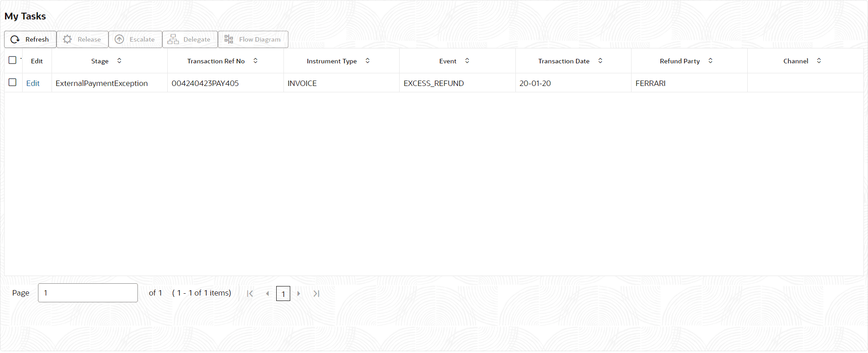Sort by Instrument Type arrows

(x=368, y=61)
